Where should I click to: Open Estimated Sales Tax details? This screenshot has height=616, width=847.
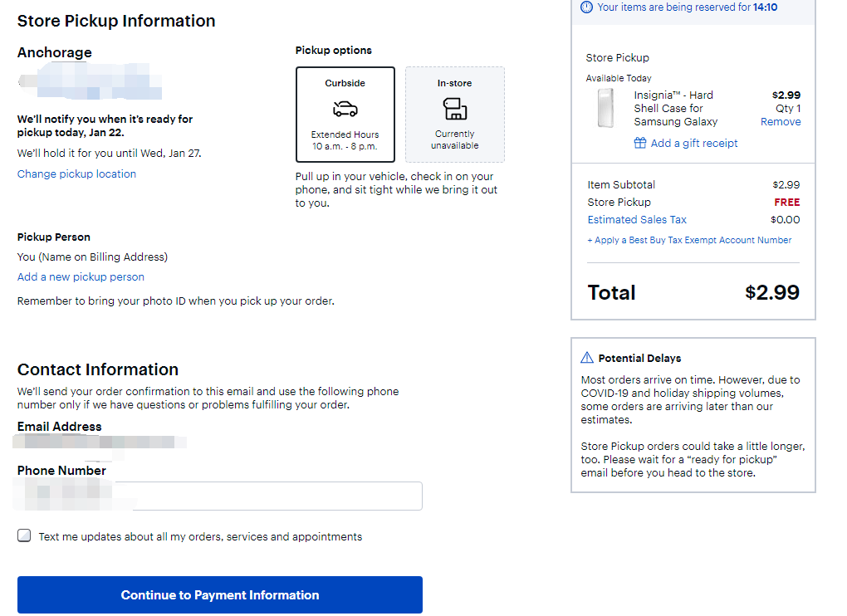637,219
